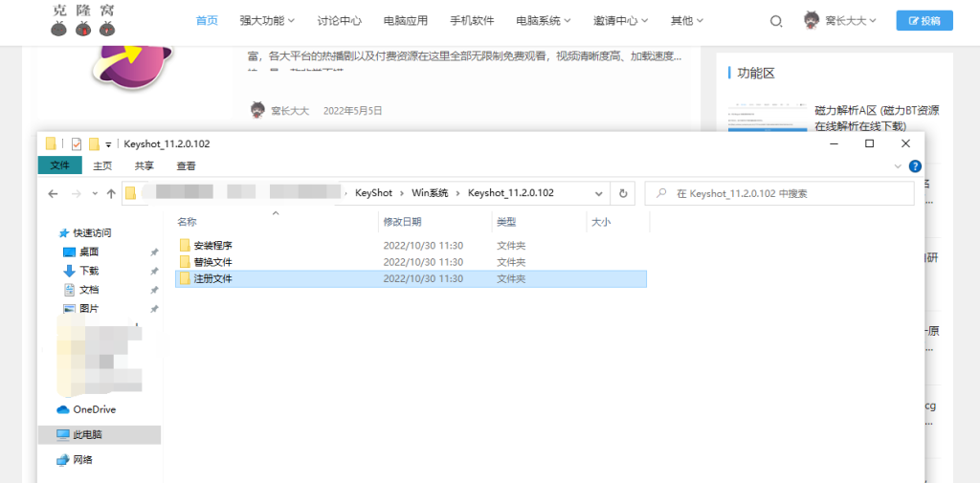Screen dimensions: 980x483
Task: Refresh the Explorer folder view
Action: coord(622,193)
